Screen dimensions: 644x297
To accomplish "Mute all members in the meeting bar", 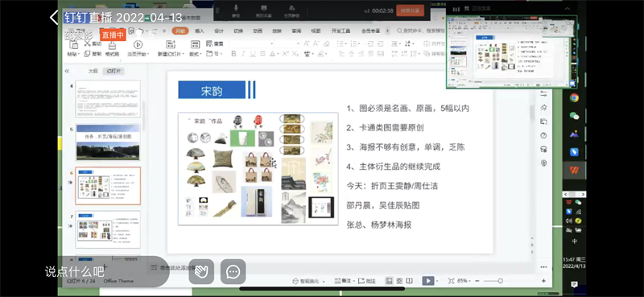I will click(291, 10).
